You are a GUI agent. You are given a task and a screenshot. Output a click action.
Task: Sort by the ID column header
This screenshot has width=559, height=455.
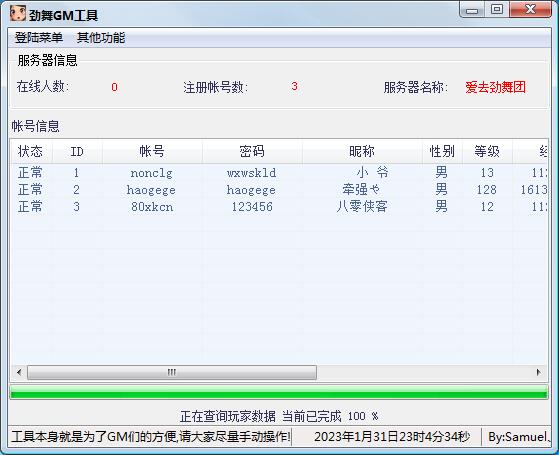point(77,152)
